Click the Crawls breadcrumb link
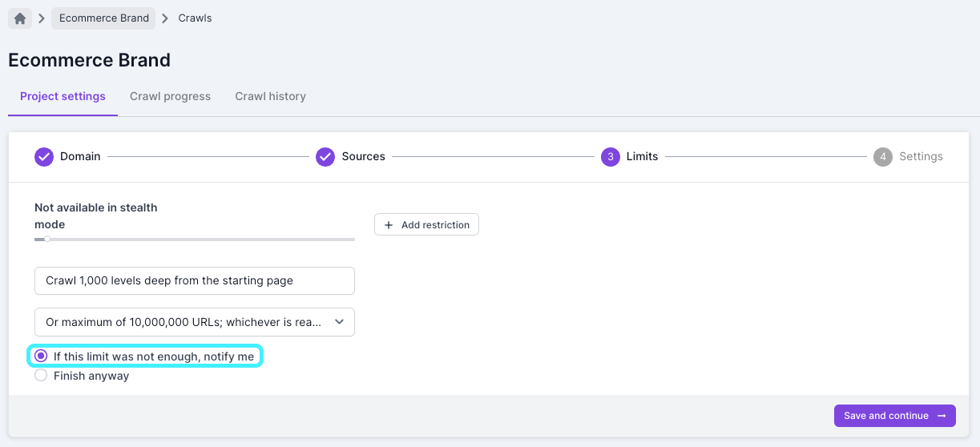The height and width of the screenshot is (447, 980). 195,18
